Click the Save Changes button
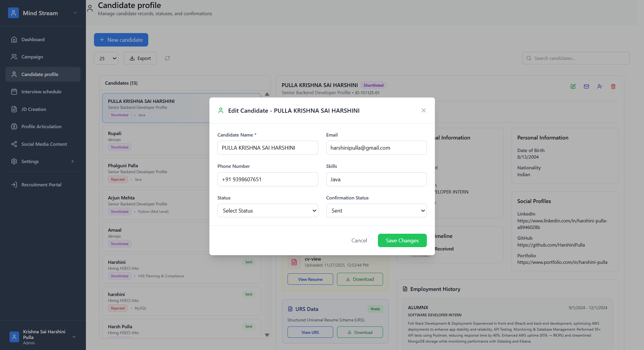Viewport: 644px width, 350px height. tap(402, 240)
